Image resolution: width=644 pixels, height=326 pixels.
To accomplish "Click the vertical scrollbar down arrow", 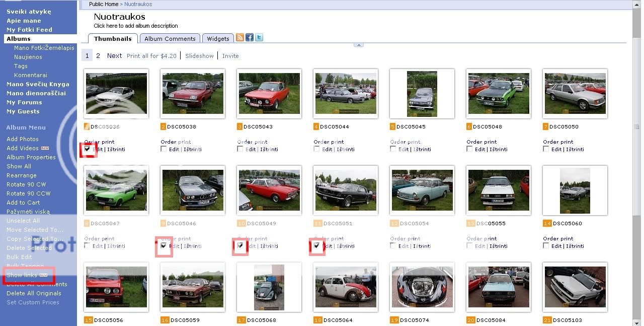I will [x=636, y=322].
